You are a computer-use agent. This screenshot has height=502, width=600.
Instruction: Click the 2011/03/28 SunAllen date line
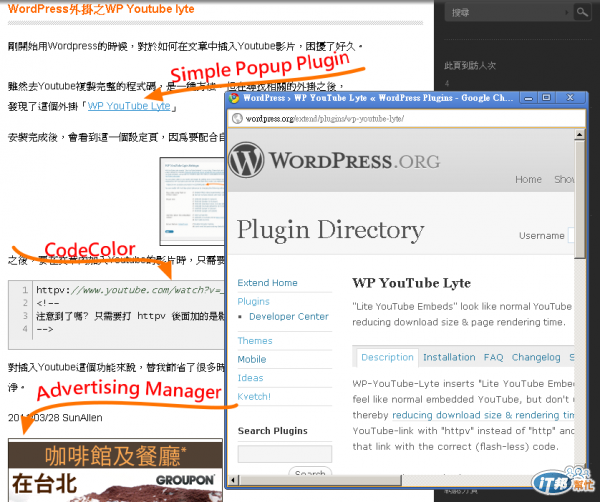coord(55,418)
